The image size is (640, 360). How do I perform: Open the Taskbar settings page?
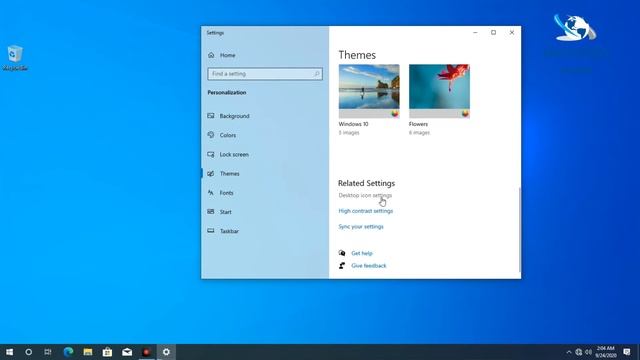point(229,231)
